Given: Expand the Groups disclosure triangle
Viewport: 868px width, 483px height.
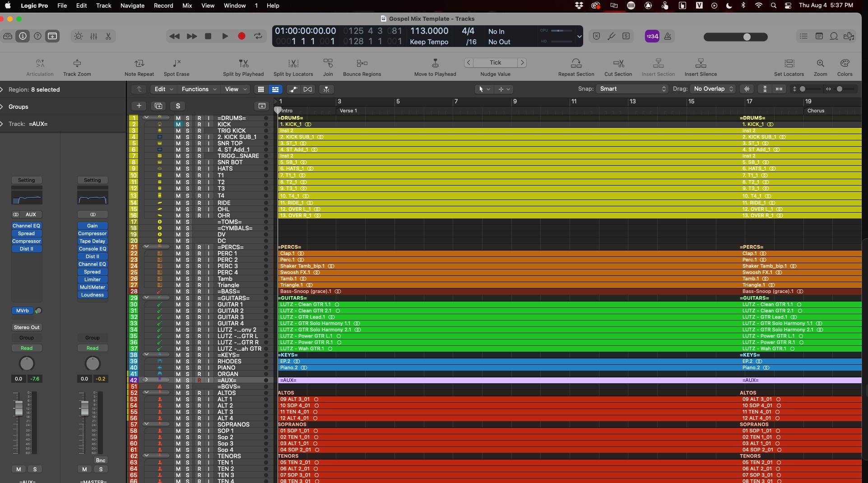Looking at the screenshot, I should click(x=2, y=107).
